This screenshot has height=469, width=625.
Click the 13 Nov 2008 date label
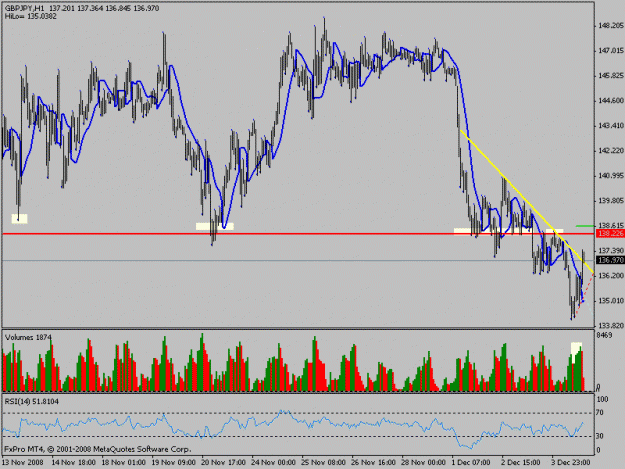tap(23, 462)
